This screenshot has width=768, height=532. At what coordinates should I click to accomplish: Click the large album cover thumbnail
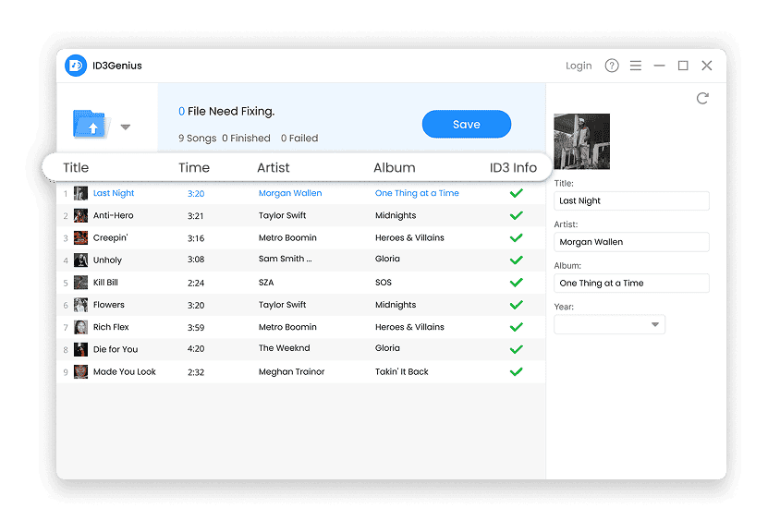[x=582, y=141]
